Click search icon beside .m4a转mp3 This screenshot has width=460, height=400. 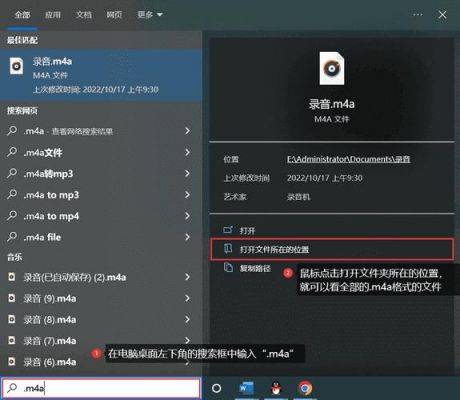point(12,173)
